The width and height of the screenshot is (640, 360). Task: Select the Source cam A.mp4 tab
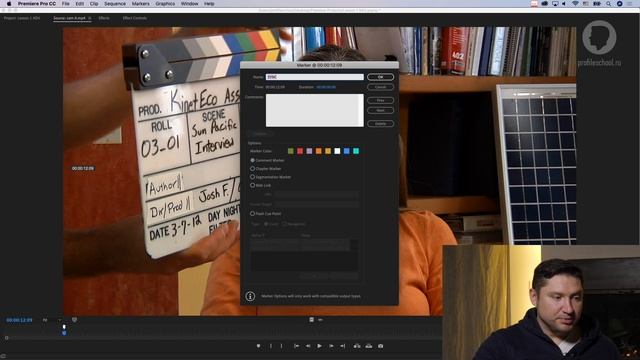70,18
